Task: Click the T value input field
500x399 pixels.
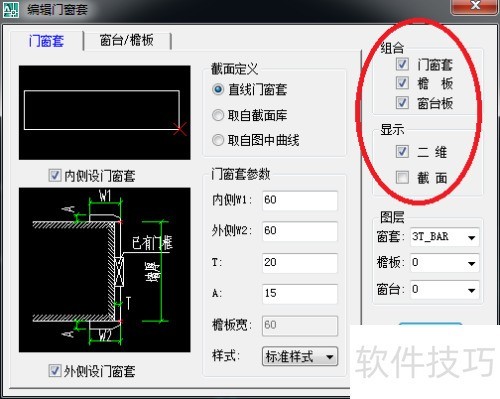Action: pyautogui.click(x=300, y=263)
